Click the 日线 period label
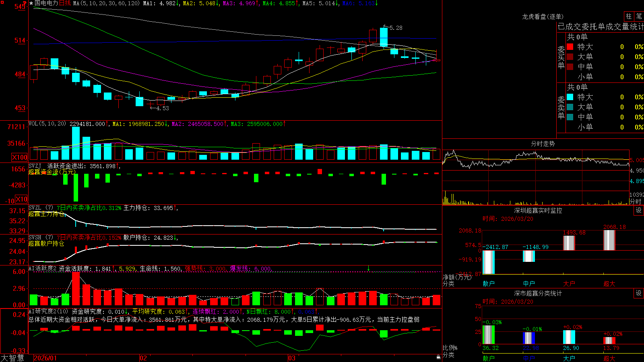644x362 pixels. pyautogui.click(x=65, y=3)
